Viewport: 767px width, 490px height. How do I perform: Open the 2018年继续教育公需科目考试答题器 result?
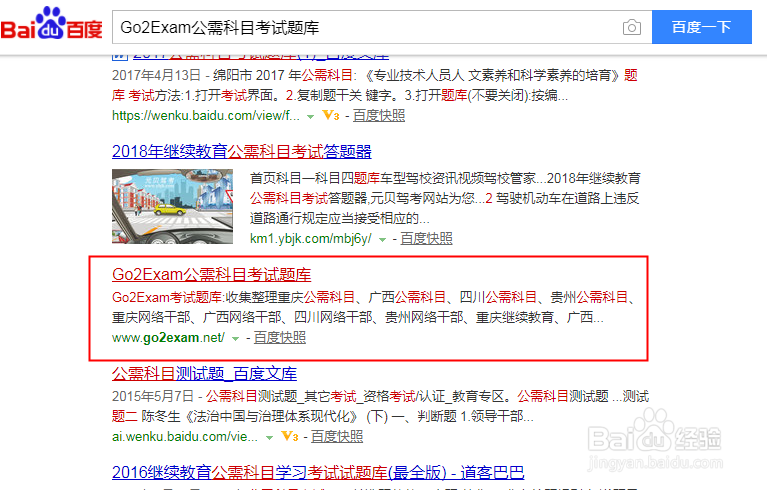tap(242, 152)
